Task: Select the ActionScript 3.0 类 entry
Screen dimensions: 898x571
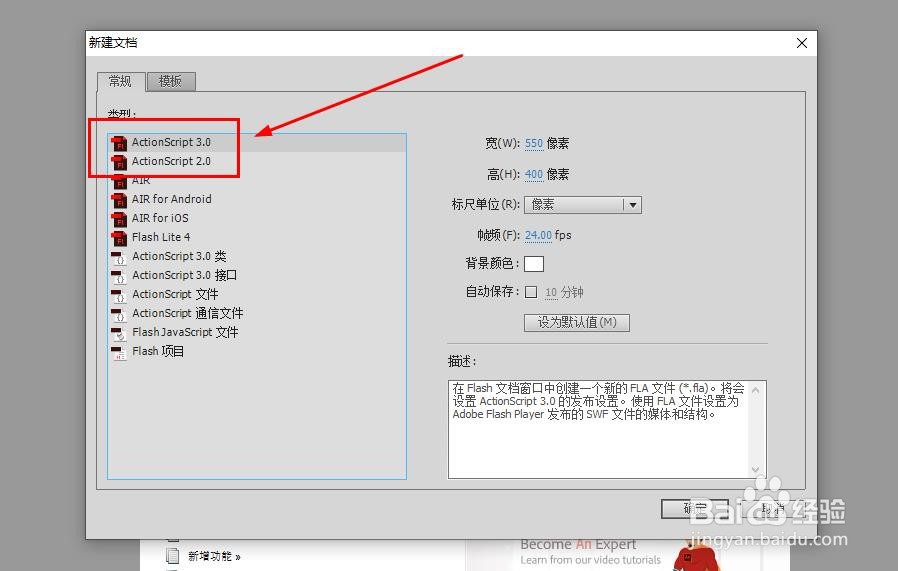Action: [x=257, y=256]
